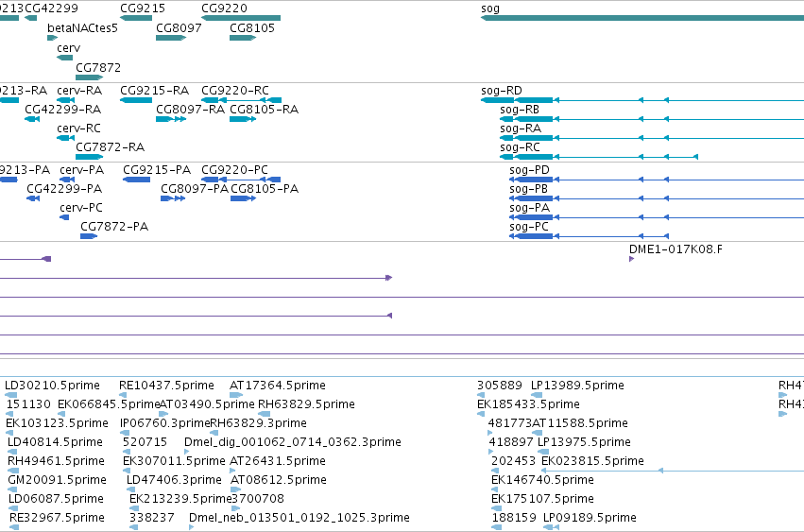Select the betaNACtes5 gene glyph
This screenshot has width=804, height=532.
[52, 38]
